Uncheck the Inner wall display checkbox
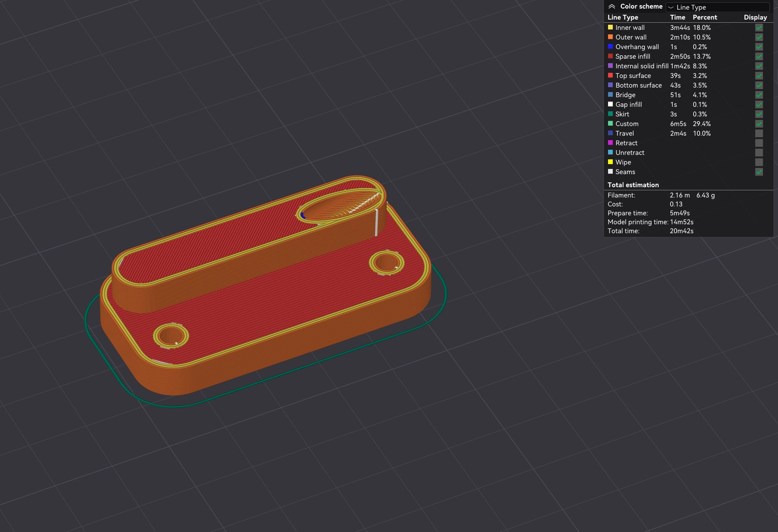 759,27
